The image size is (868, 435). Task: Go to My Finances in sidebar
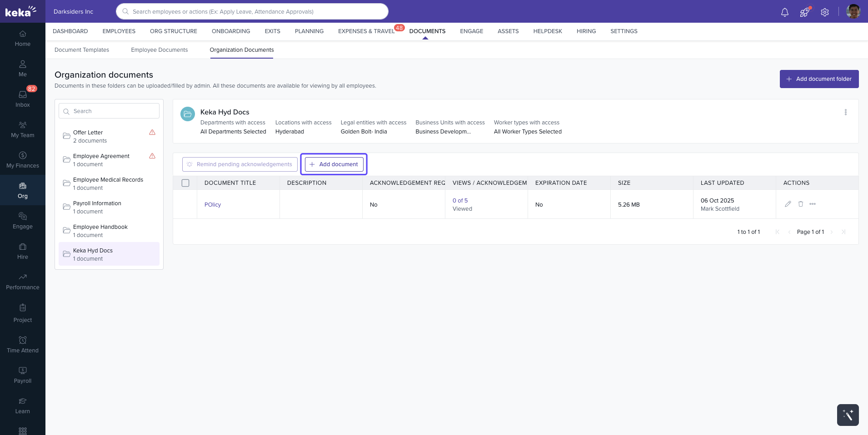(23, 159)
